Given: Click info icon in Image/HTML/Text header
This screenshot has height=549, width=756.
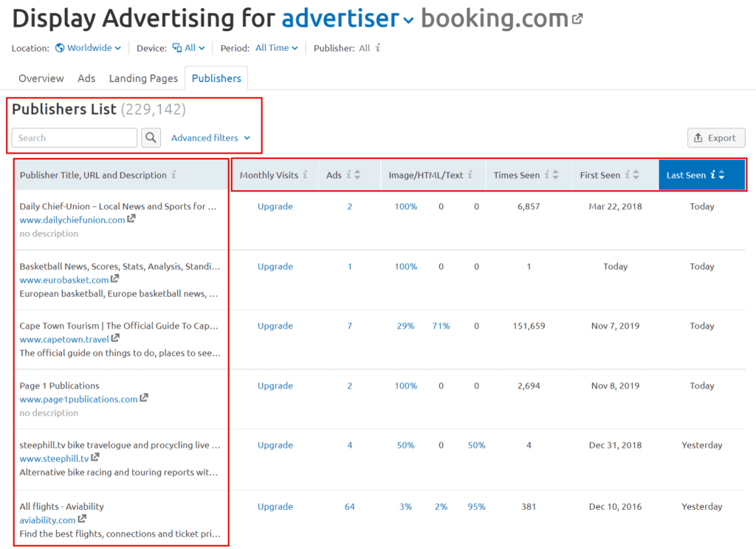Looking at the screenshot, I should [x=470, y=174].
